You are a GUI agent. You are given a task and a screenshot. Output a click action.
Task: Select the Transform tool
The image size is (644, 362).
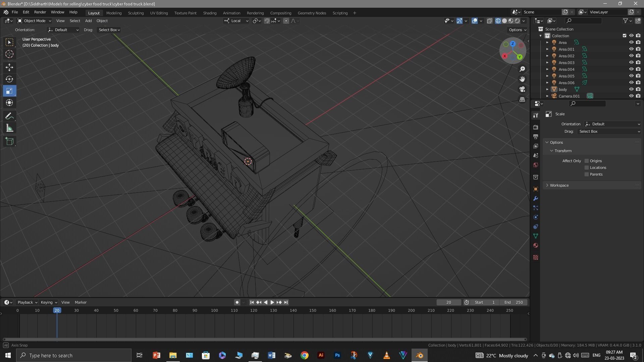pyautogui.click(x=9, y=103)
